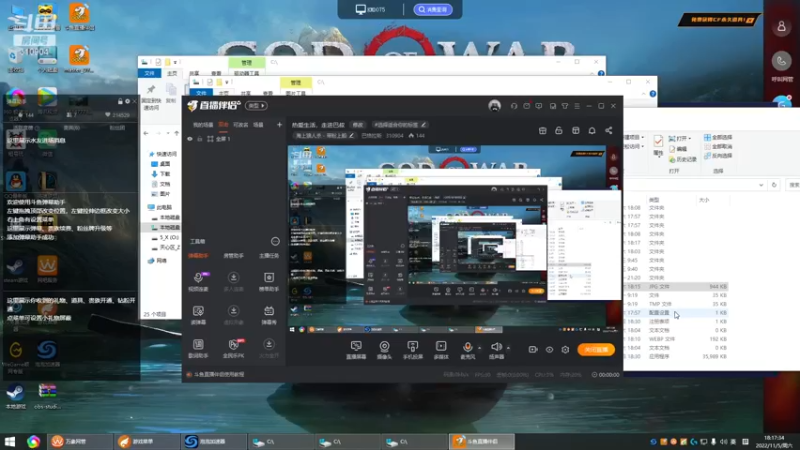This screenshot has width=800, height=450.
Task: Click the orange end live (关闭直播) button
Action: (596, 349)
